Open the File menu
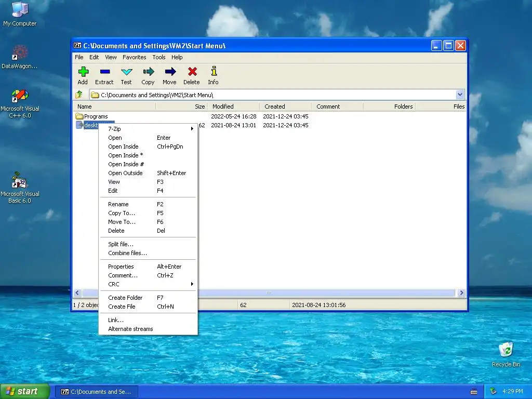 point(79,57)
